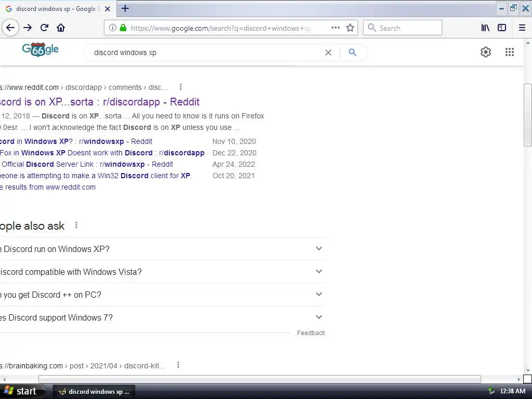The width and height of the screenshot is (532, 399).
Task: Open page actions three-dot menu
Action: pos(336,28)
